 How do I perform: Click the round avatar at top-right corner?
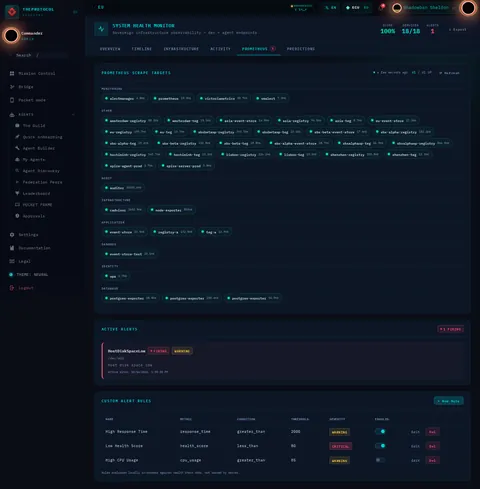pos(468,8)
